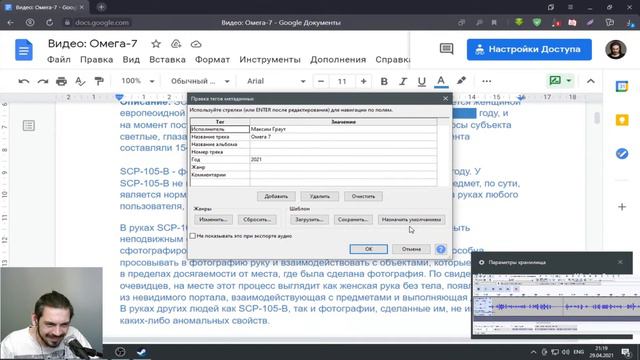Open the text color picker

441,81
